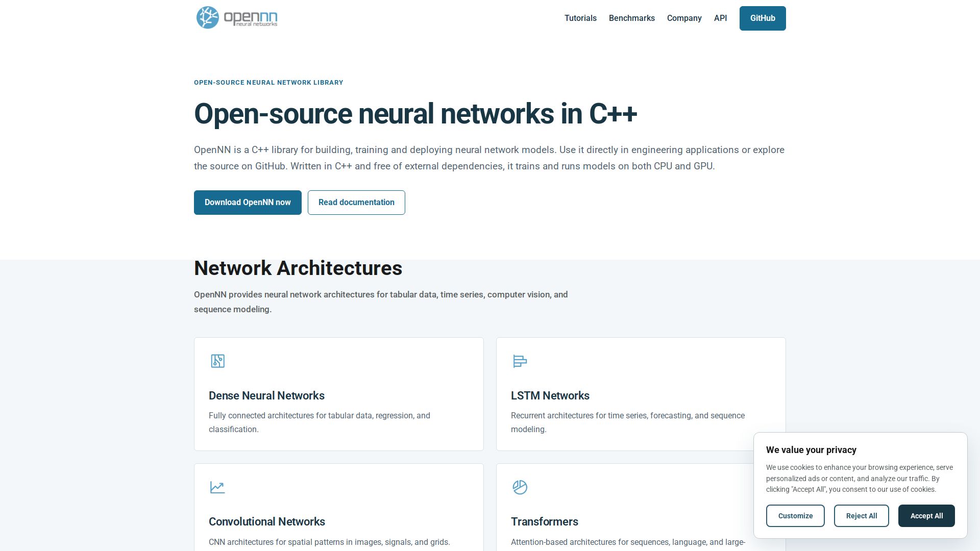
Task: Click the Dense Neural Networks card icon
Action: click(217, 361)
